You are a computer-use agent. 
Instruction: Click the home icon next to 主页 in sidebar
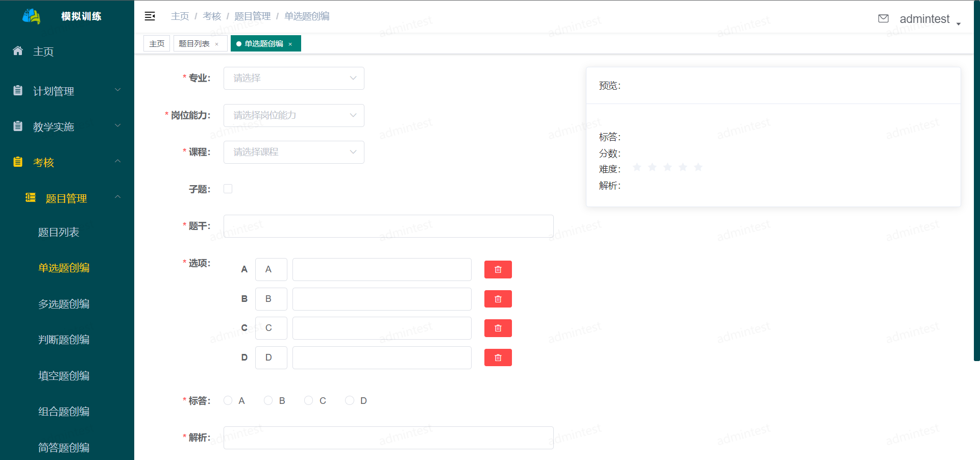tap(17, 50)
